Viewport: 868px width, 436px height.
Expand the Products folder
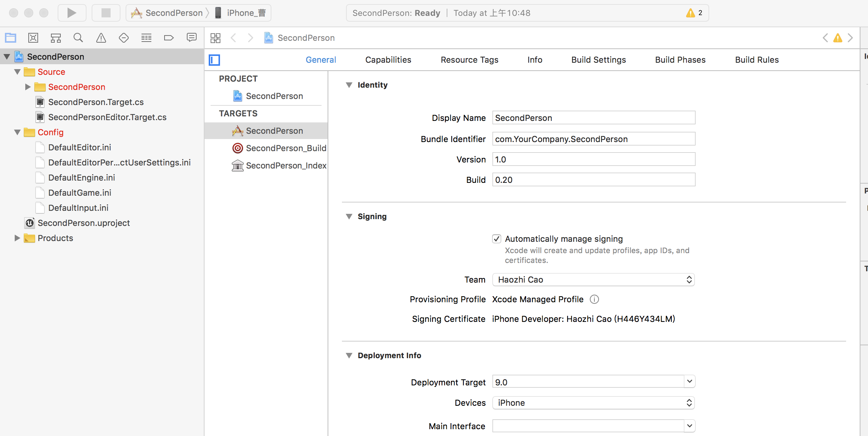tap(17, 238)
